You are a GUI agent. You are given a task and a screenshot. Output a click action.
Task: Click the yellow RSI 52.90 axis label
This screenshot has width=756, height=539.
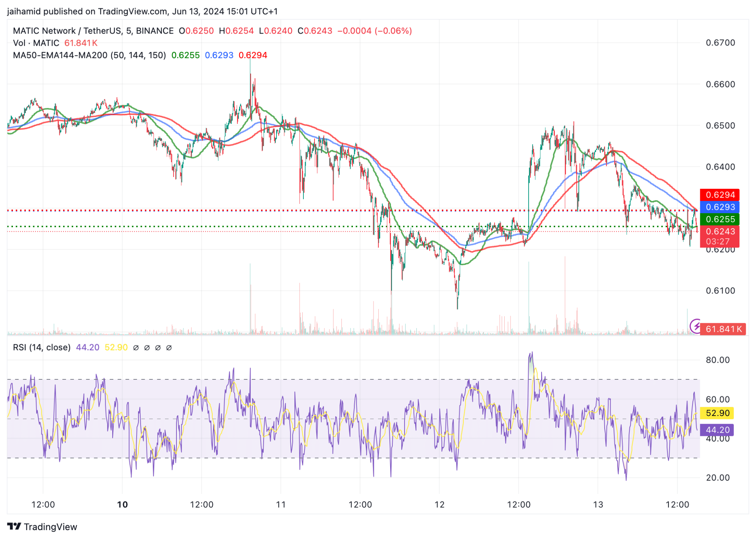point(717,413)
